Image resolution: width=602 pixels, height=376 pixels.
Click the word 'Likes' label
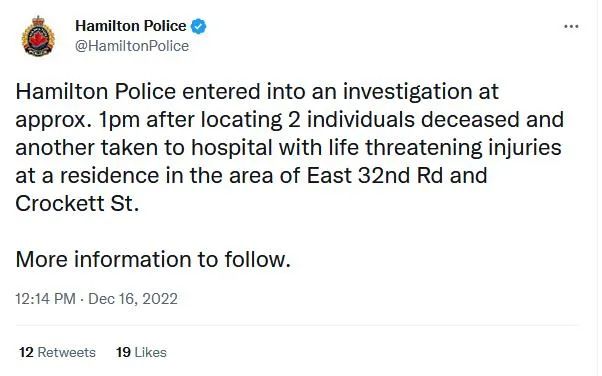click(x=150, y=352)
